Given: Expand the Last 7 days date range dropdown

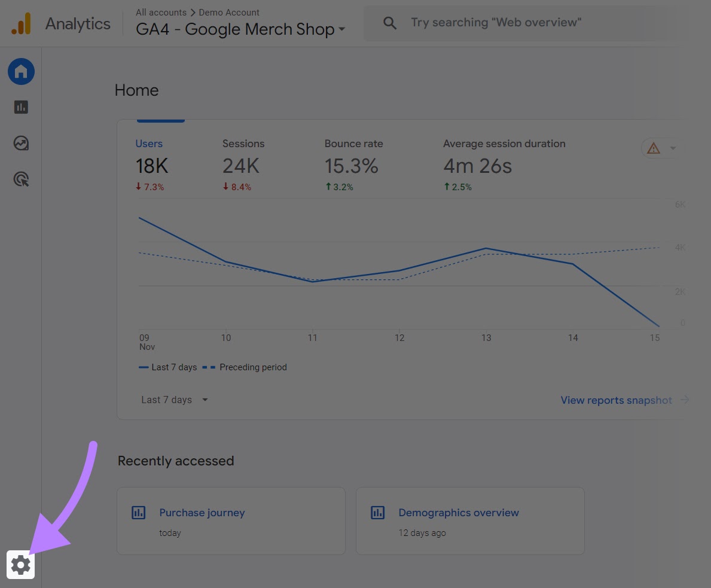Looking at the screenshot, I should point(173,400).
